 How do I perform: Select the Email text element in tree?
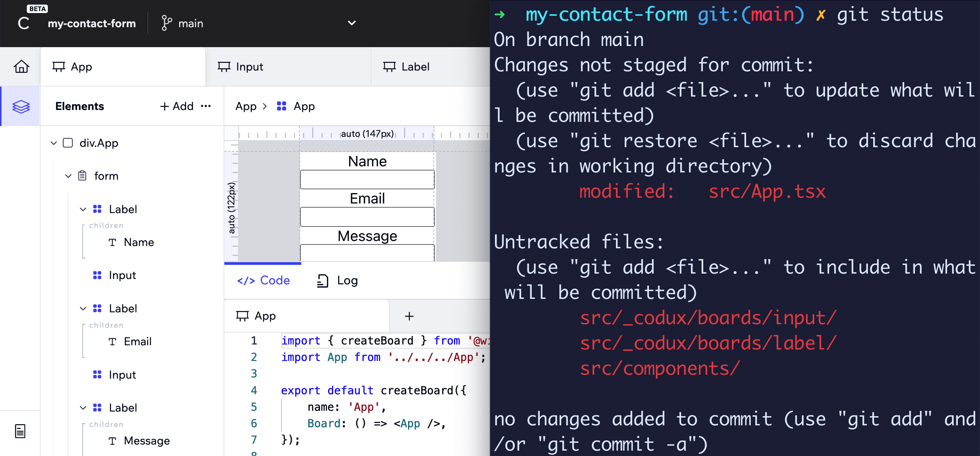point(137,341)
